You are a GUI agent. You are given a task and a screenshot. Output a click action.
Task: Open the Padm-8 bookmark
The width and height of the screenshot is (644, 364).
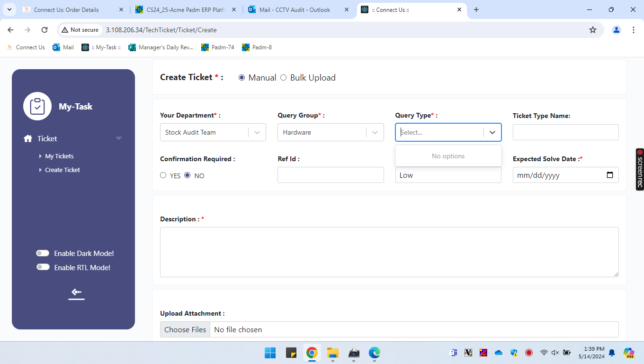pyautogui.click(x=257, y=47)
